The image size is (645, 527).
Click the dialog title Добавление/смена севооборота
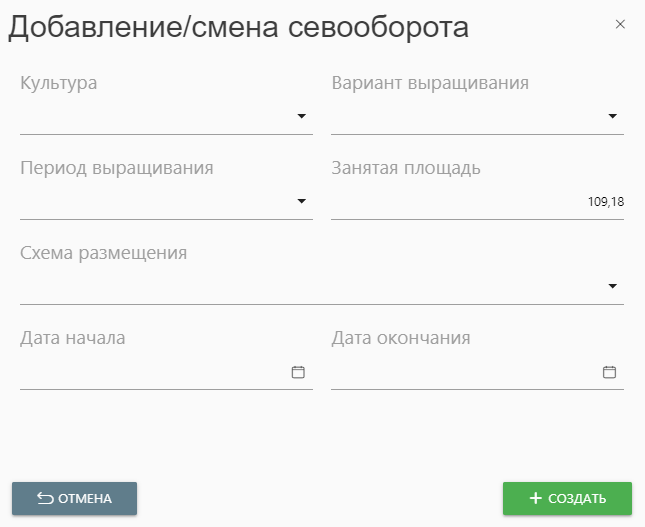coord(239,27)
